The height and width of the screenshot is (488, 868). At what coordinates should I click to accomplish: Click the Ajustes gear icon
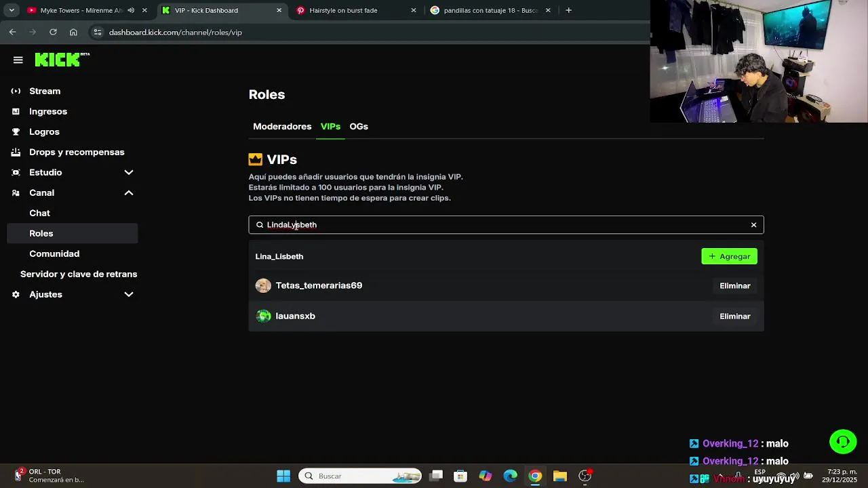click(x=16, y=294)
